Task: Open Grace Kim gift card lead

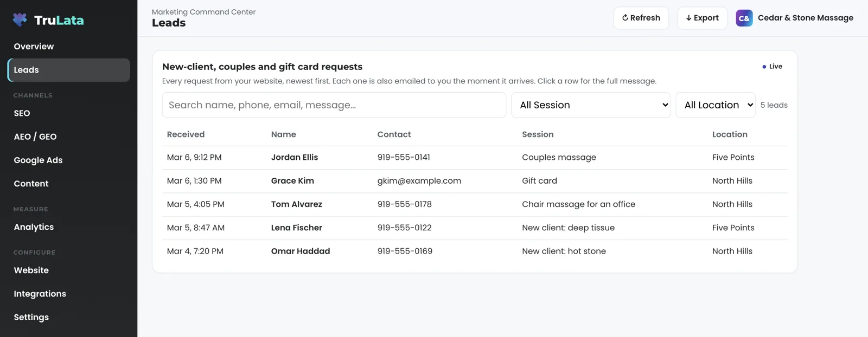Action: click(475, 181)
